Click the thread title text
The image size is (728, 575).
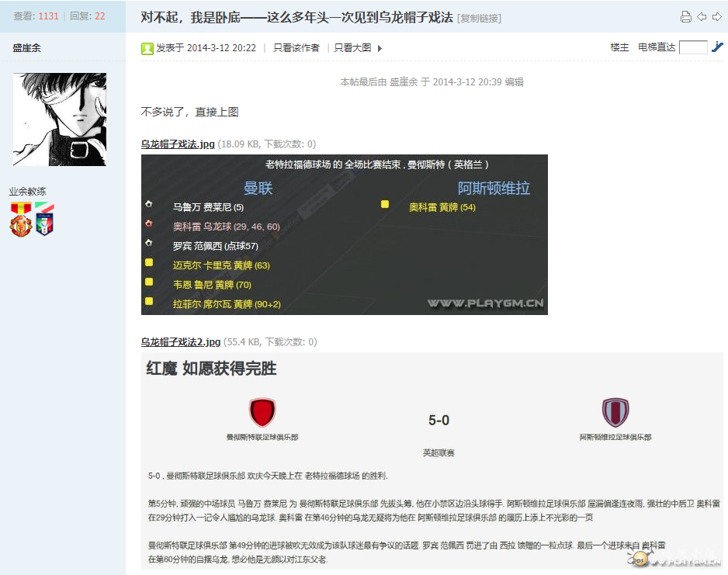pyautogui.click(x=296, y=17)
